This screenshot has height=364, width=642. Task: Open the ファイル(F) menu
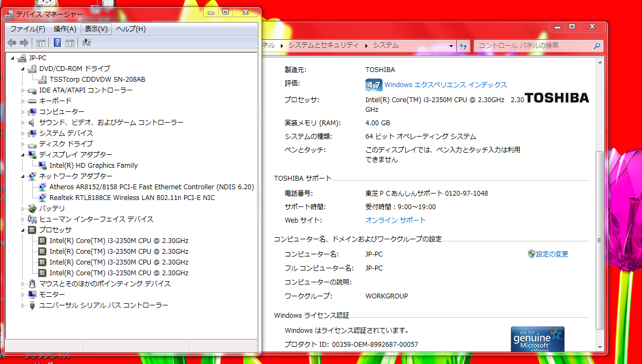tap(27, 29)
